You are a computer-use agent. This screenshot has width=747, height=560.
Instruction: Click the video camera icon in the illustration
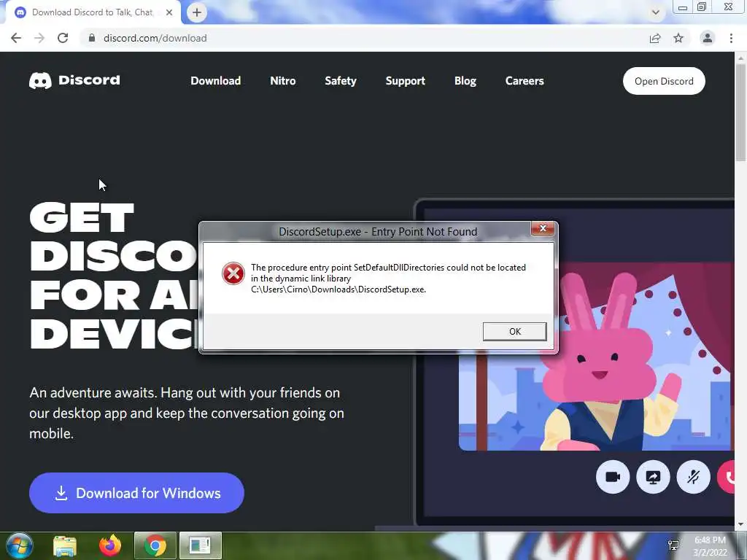click(613, 477)
